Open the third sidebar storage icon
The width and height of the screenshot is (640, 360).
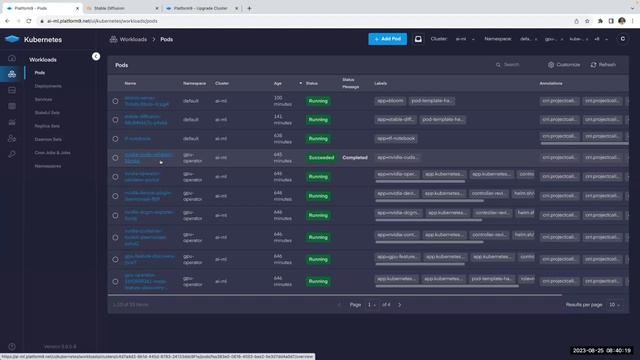coord(12,90)
